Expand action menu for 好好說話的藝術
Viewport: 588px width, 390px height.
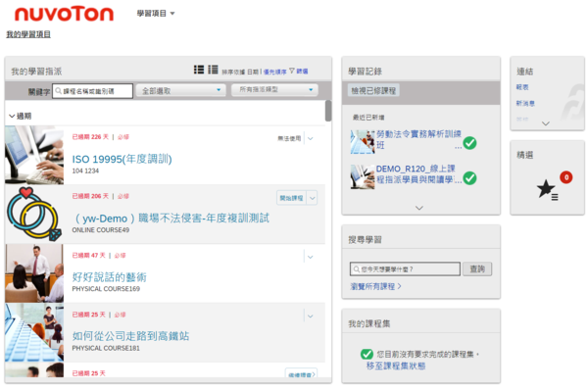point(311,258)
